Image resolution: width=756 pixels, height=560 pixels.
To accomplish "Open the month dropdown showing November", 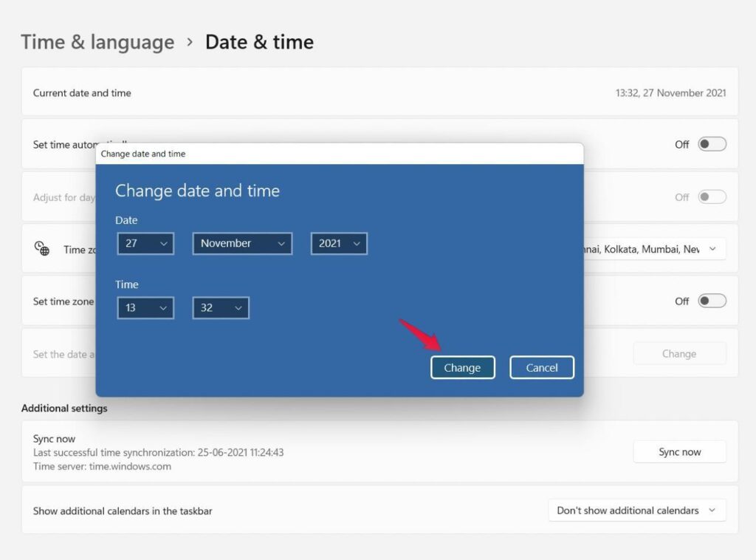I will 241,243.
